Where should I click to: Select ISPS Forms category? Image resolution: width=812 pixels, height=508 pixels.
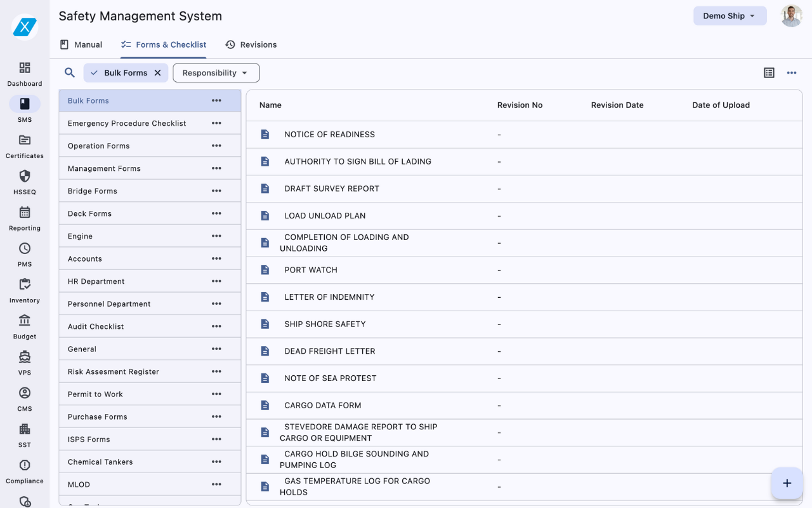150,439
